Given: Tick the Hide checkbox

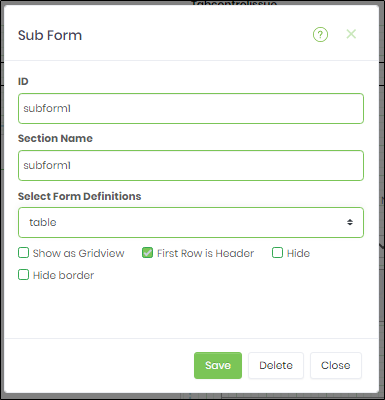Looking at the screenshot, I should point(277,253).
